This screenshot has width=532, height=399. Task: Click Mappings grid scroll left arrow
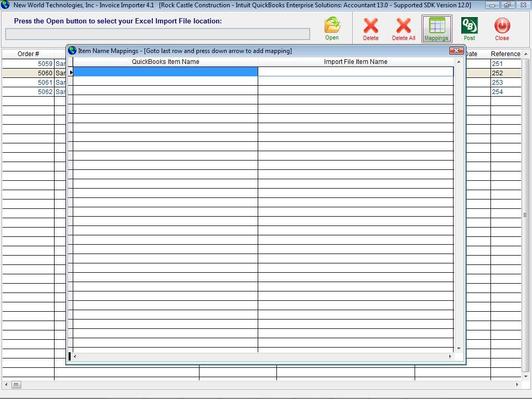click(75, 356)
